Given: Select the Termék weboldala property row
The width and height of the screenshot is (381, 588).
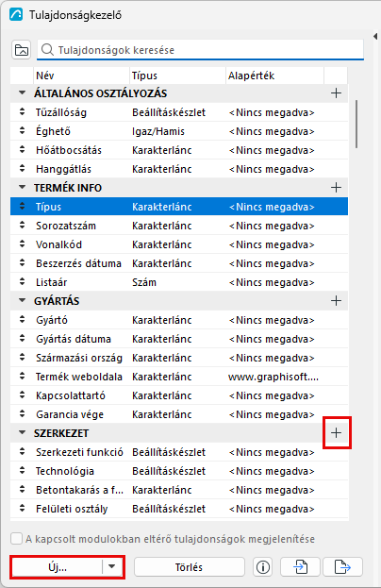Looking at the screenshot, I should pyautogui.click(x=179, y=377).
